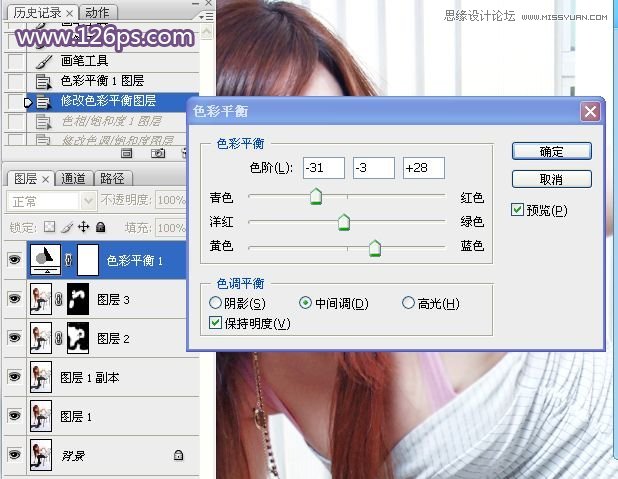Click the icon of 色相/饱和度 1 图层 history state
Viewport: 618px width, 479px height.
click(x=43, y=122)
